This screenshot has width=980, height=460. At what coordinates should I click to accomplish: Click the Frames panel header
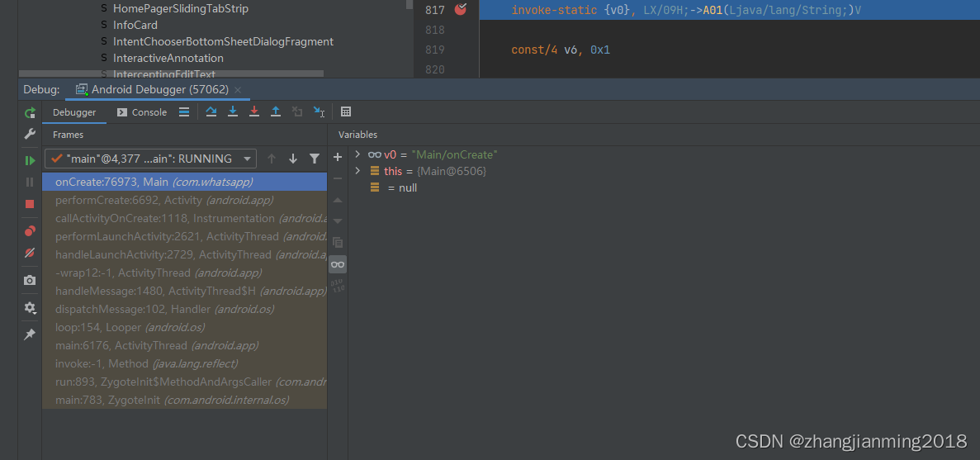[69, 135]
